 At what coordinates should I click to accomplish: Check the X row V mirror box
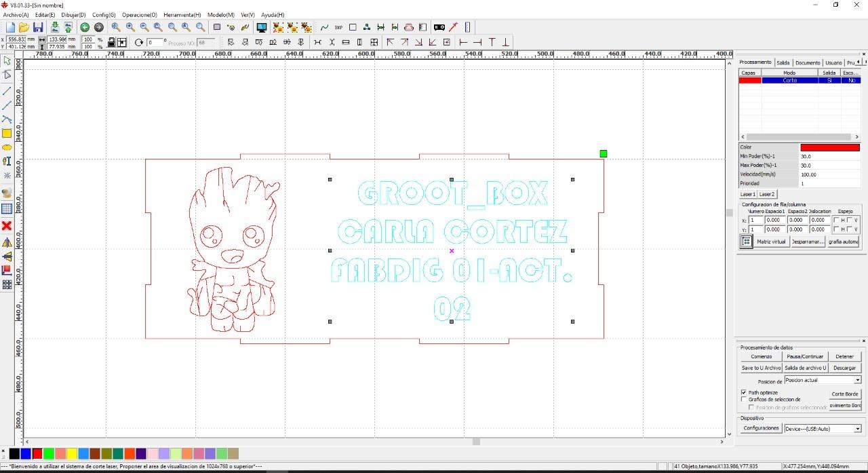849,220
